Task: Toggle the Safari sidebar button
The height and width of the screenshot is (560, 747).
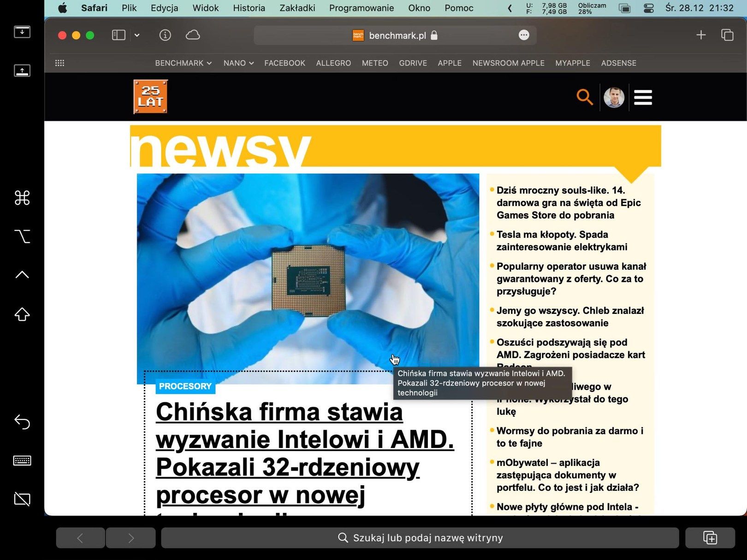Action: click(119, 35)
